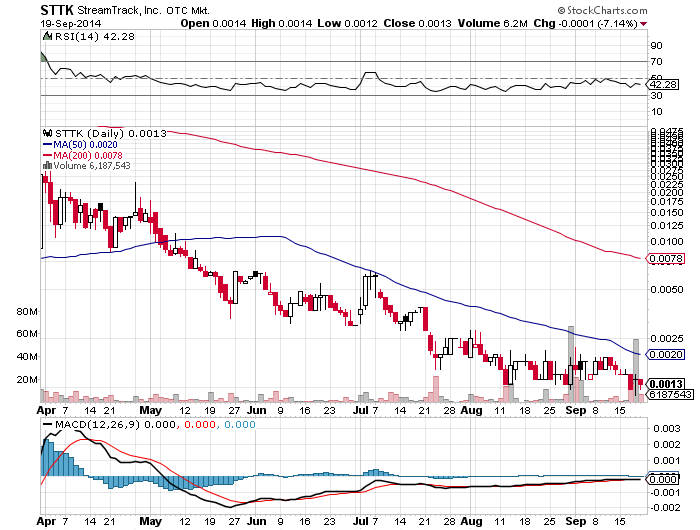This screenshot has height=530, width=700.
Task: Click the Sep label on price chart axis
Action: (x=575, y=410)
